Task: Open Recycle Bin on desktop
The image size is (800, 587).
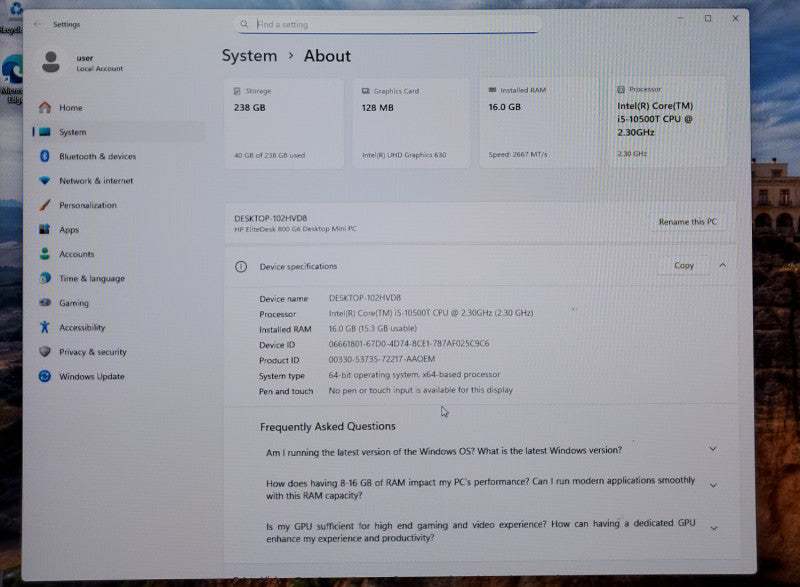Action: pos(11,18)
